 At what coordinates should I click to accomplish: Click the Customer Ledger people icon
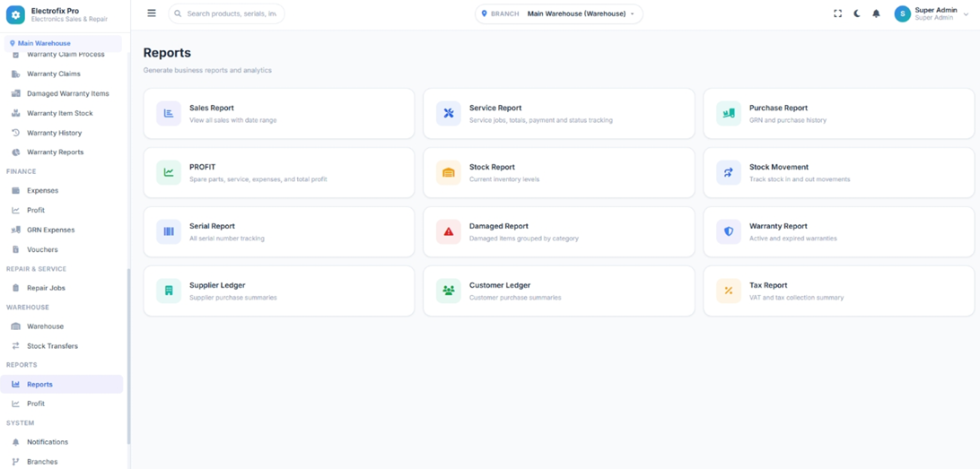[449, 291]
